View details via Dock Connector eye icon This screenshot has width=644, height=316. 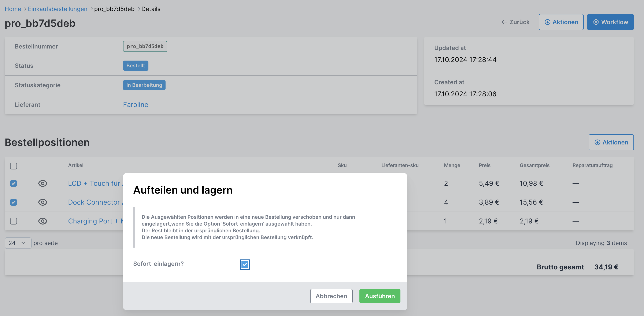[x=42, y=202]
